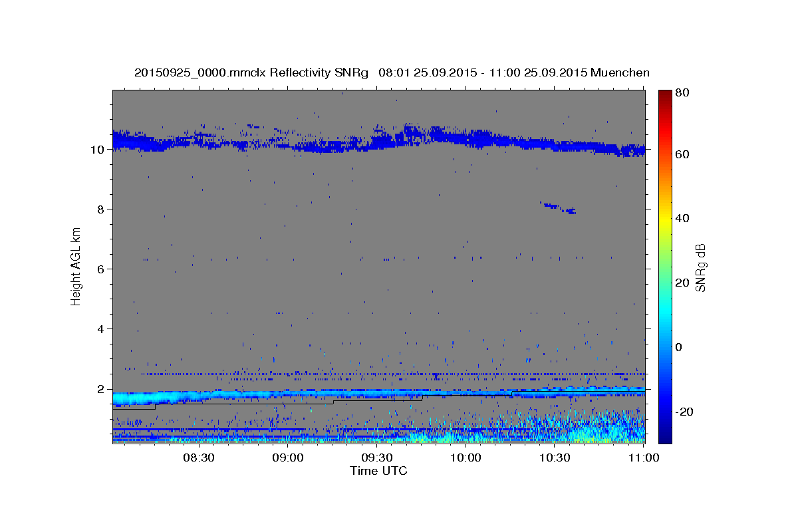Click the height axis label '8'
This screenshot has height=532, width=798.
(100, 209)
